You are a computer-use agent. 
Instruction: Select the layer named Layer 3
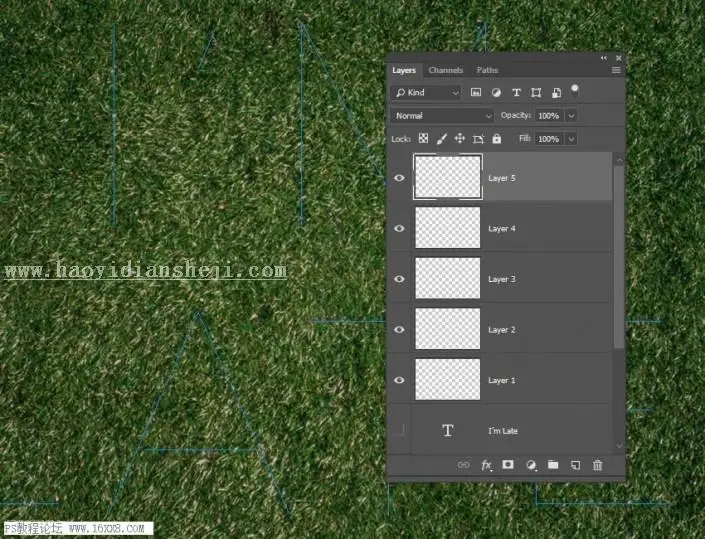(x=502, y=279)
